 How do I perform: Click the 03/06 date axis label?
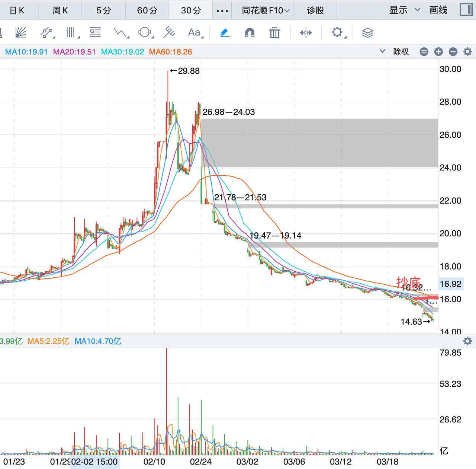[x=294, y=462]
